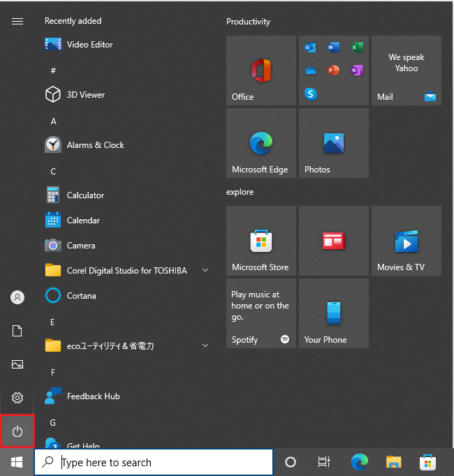Viewport: 454px width, 476px height.
Task: Select Alarms & Clock in app list
Action: 95,145
